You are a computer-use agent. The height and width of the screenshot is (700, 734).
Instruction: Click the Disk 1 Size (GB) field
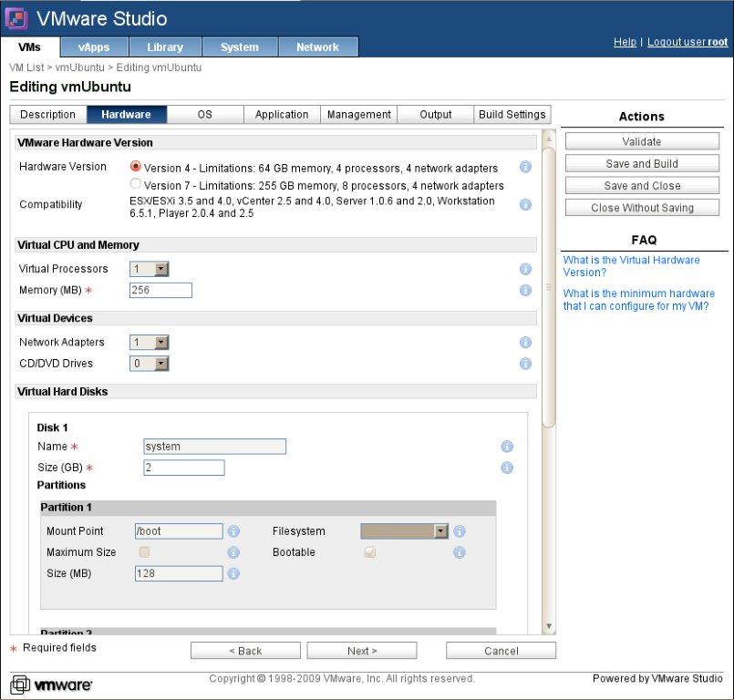click(184, 468)
